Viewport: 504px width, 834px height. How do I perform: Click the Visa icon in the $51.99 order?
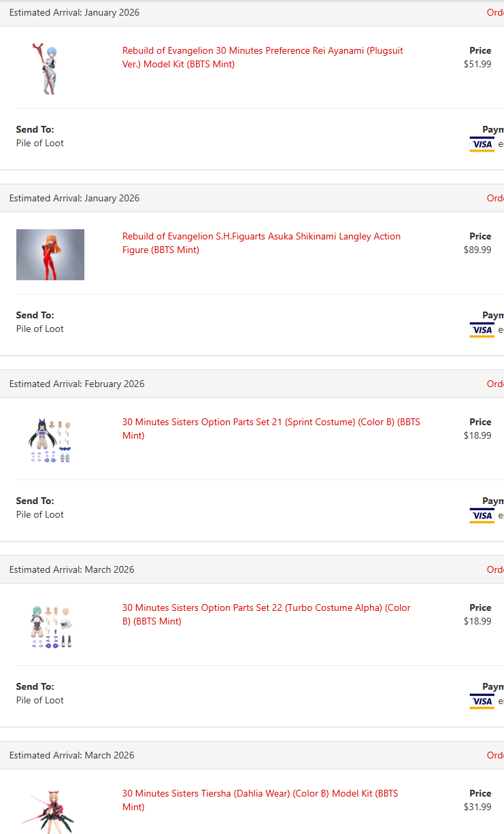(482, 144)
